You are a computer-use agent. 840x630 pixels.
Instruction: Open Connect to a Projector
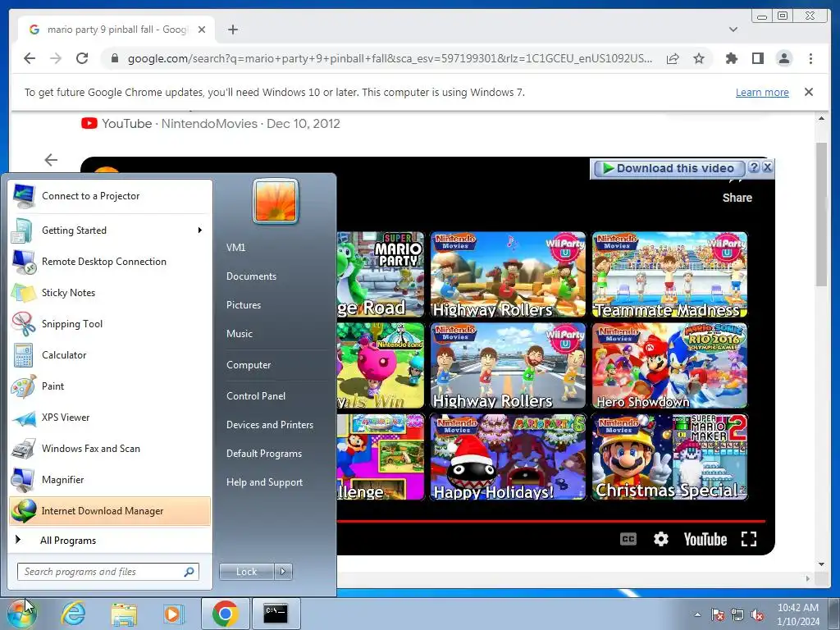pyautogui.click(x=110, y=196)
